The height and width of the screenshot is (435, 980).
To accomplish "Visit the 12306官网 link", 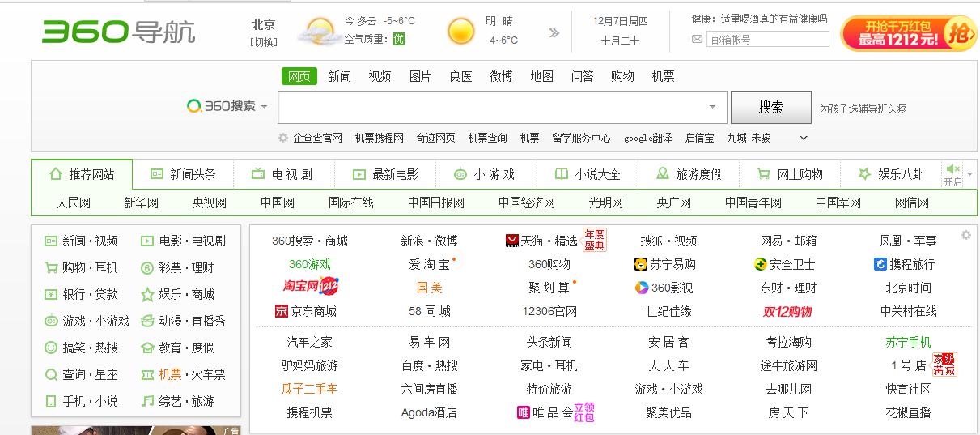I will click(549, 311).
